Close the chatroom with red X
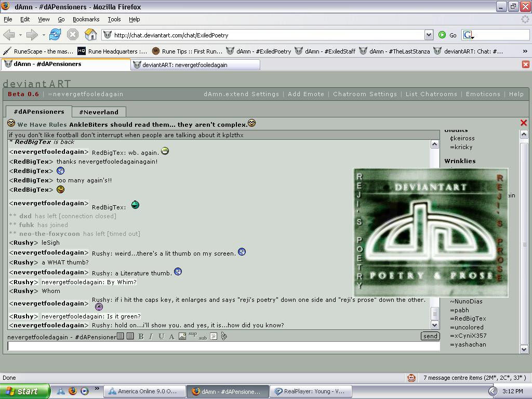The image size is (532, 399). pyautogui.click(x=524, y=123)
